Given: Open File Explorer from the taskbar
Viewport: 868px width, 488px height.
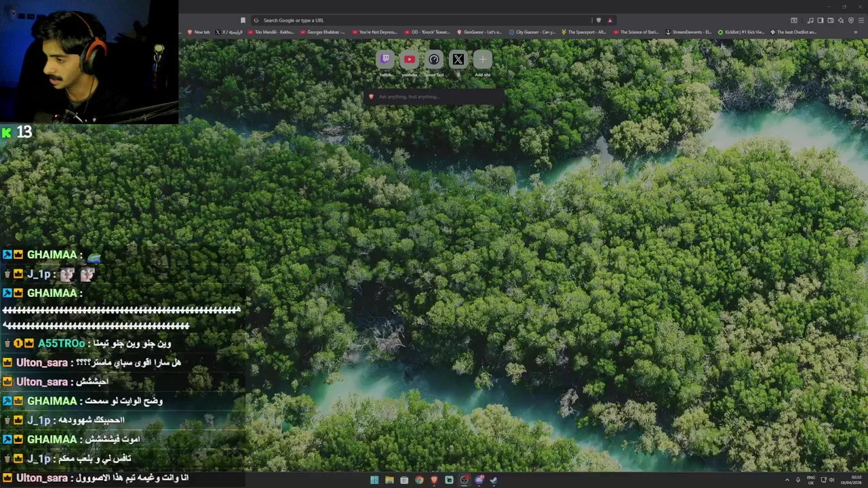Looking at the screenshot, I should pos(389,480).
